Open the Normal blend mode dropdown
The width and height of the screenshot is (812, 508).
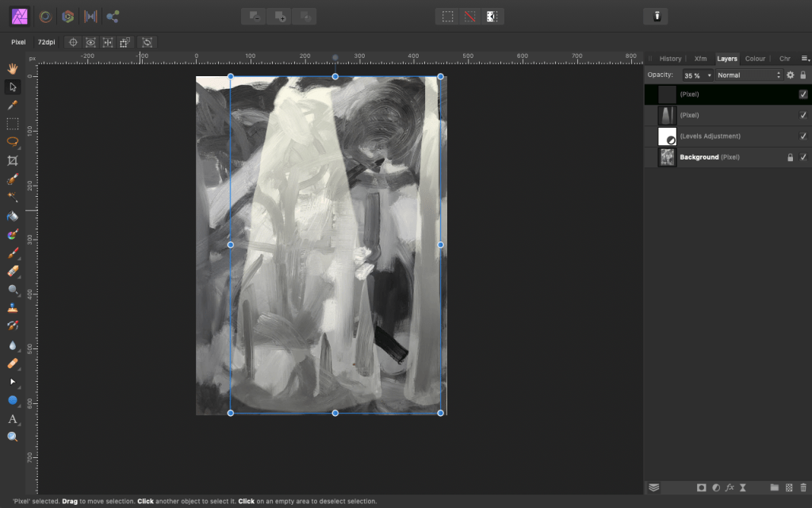pos(749,75)
